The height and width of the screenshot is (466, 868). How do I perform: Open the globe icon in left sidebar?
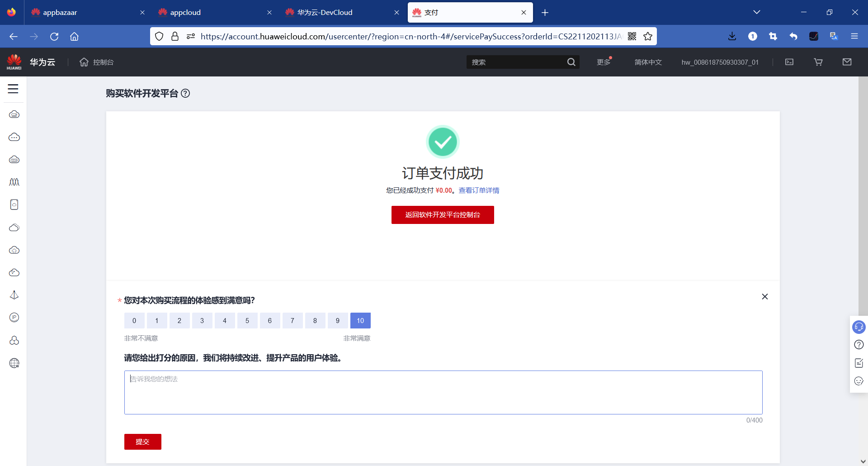(x=14, y=363)
